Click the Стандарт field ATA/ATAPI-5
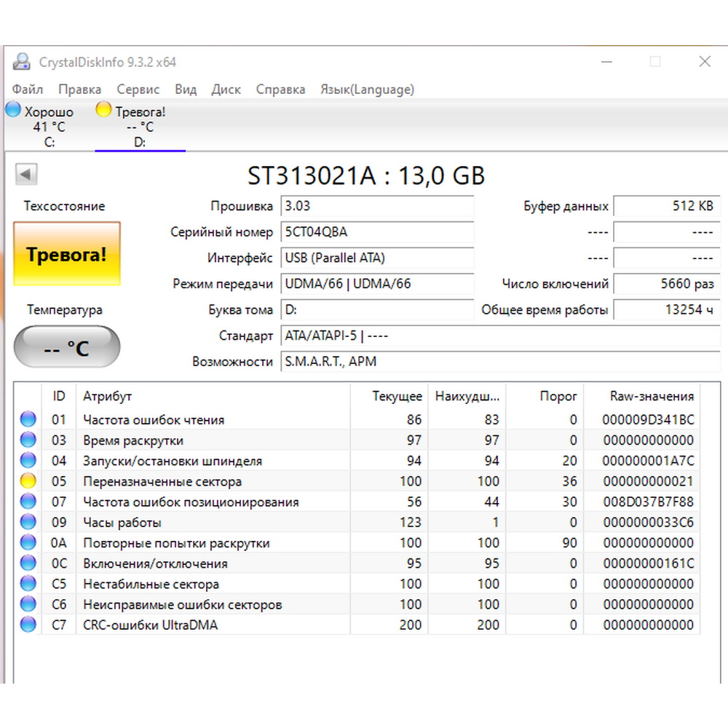This screenshot has height=728, width=728. pyautogui.click(x=501, y=336)
